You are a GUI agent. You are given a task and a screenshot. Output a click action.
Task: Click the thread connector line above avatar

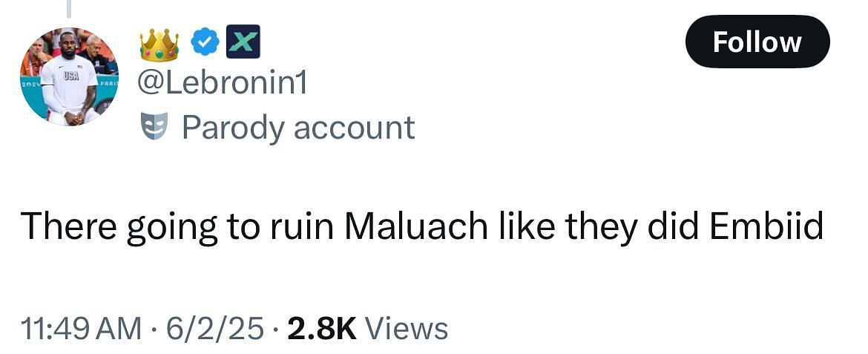pyautogui.click(x=69, y=8)
